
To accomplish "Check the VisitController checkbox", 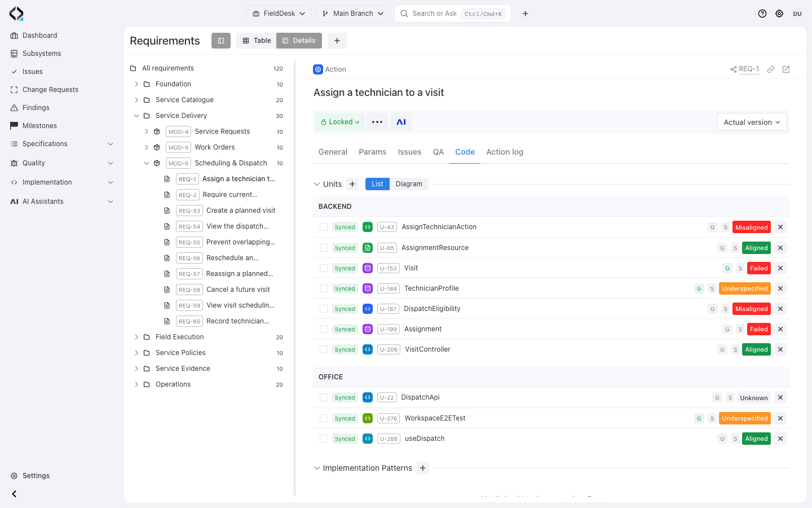I will coord(324,349).
